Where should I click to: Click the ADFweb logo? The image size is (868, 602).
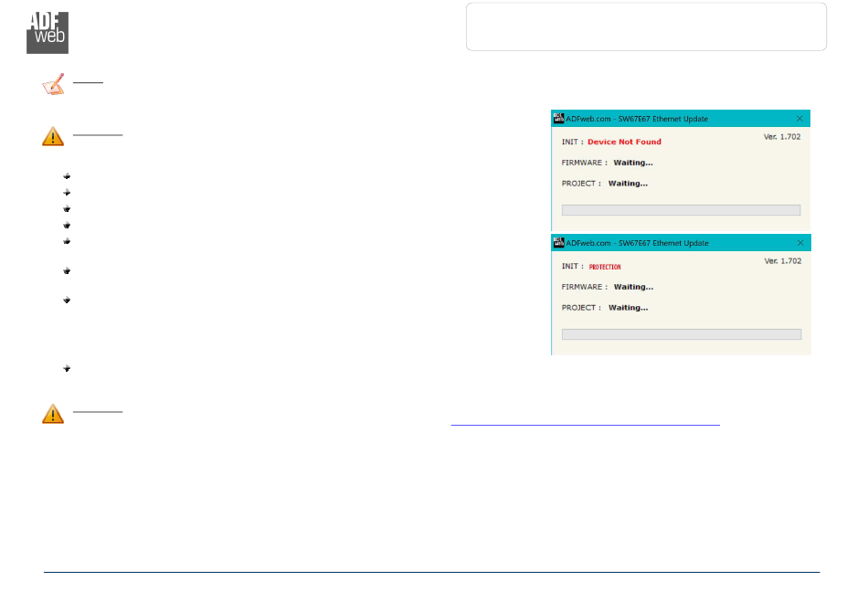click(x=48, y=33)
